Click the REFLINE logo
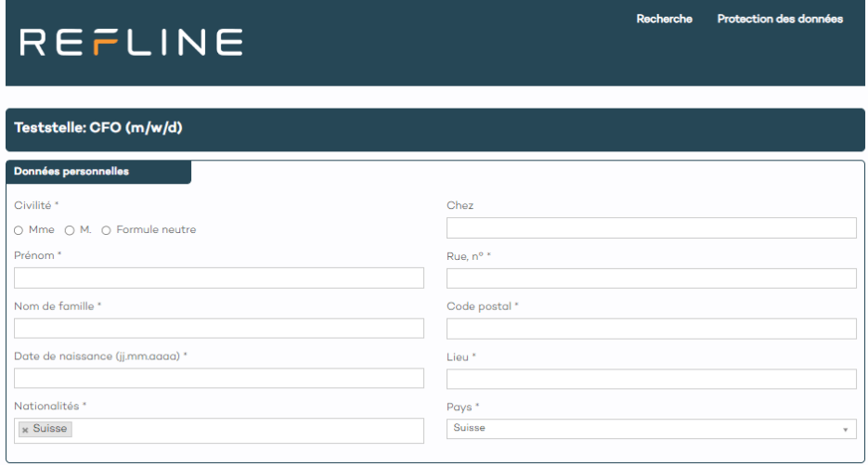The width and height of the screenshot is (868, 466). click(x=131, y=42)
